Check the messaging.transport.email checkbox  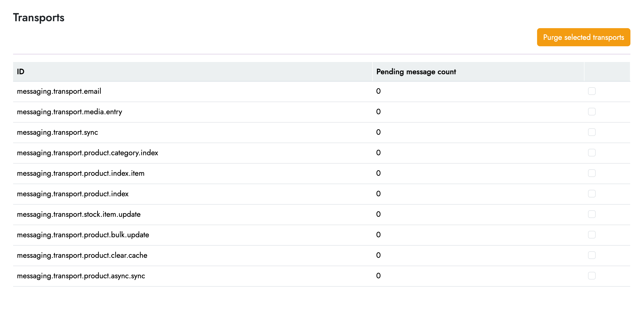[592, 91]
